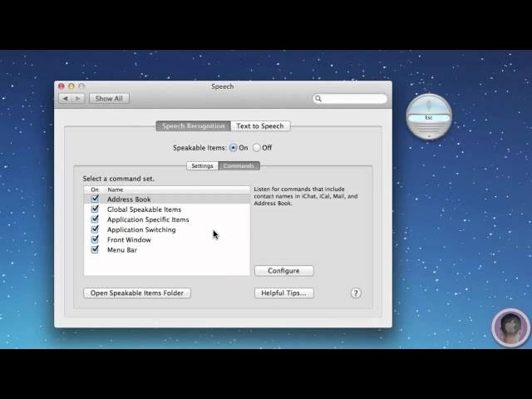Click inside the search field
Image resolution: width=532 pixels, height=399 pixels.
pyautogui.click(x=353, y=98)
